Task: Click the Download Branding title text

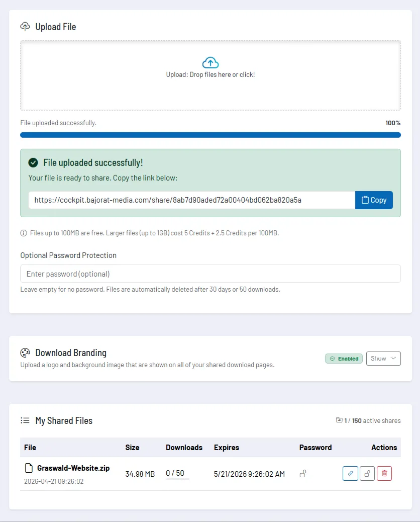Action: click(x=71, y=353)
